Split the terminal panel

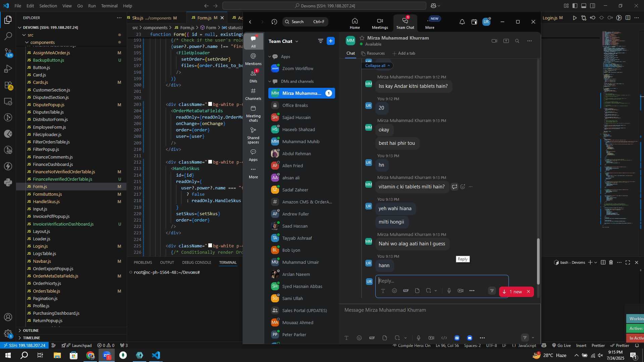(x=603, y=262)
